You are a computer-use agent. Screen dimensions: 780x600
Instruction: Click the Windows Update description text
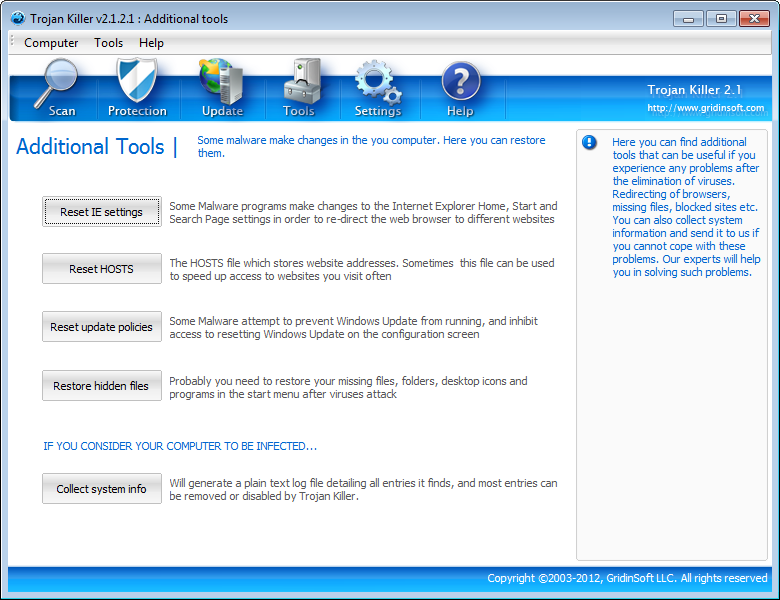353,327
